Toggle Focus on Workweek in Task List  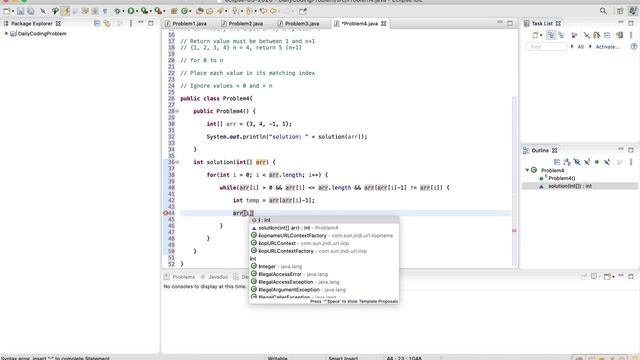(574, 35)
